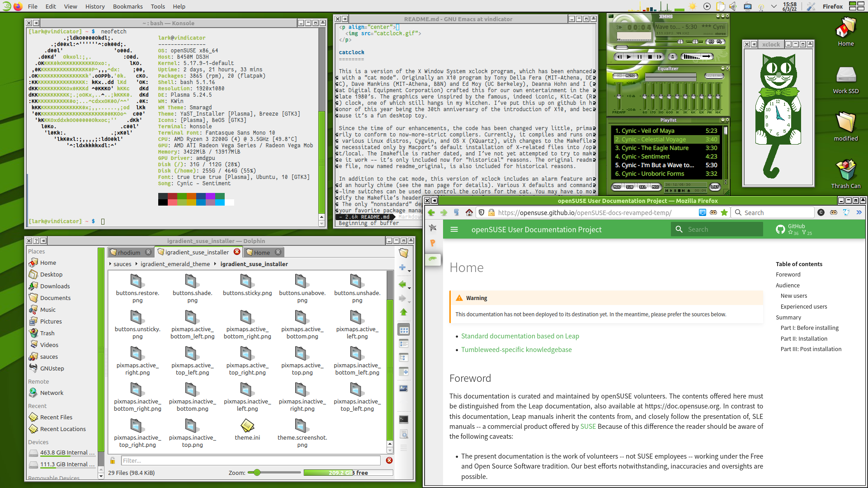Click the XMMS play button
This screenshot has width=868, height=488.
(629, 56)
